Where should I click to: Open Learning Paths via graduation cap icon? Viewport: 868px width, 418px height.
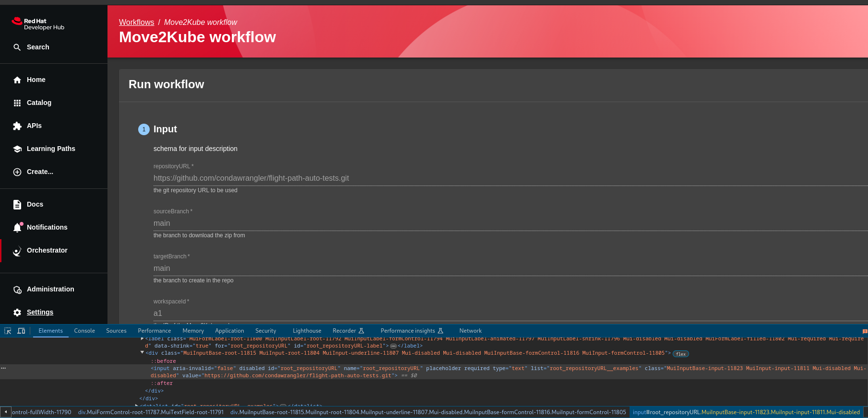pyautogui.click(x=17, y=149)
